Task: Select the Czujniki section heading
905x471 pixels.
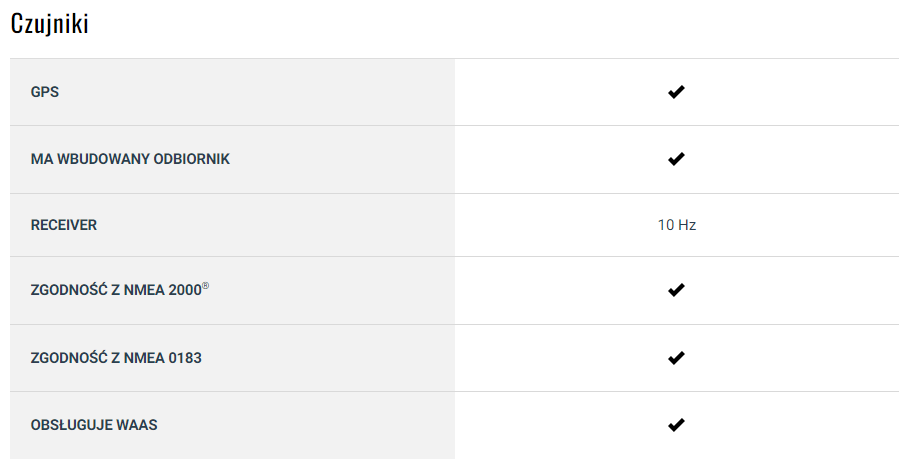Action: click(50, 25)
